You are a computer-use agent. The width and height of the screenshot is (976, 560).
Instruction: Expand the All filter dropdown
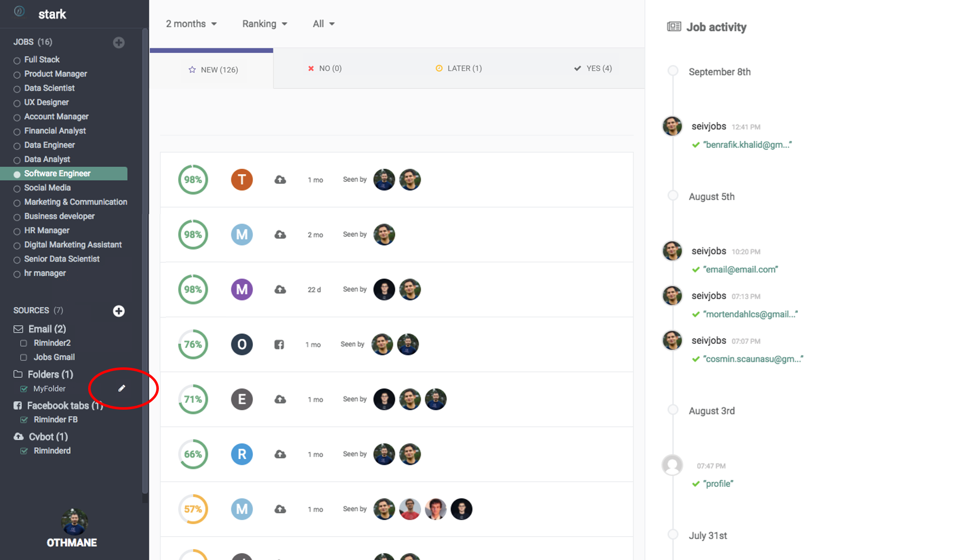(x=323, y=24)
